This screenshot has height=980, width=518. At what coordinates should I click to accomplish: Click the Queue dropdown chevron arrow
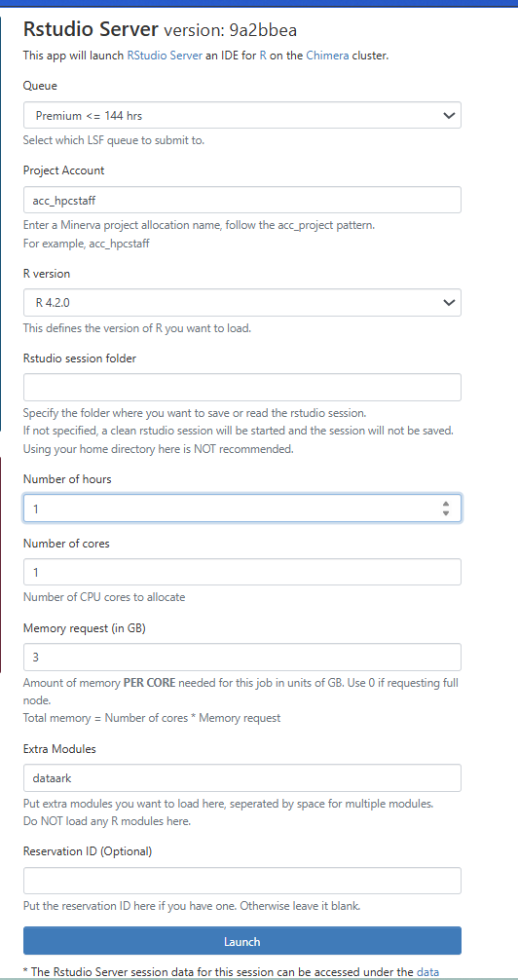(x=448, y=116)
